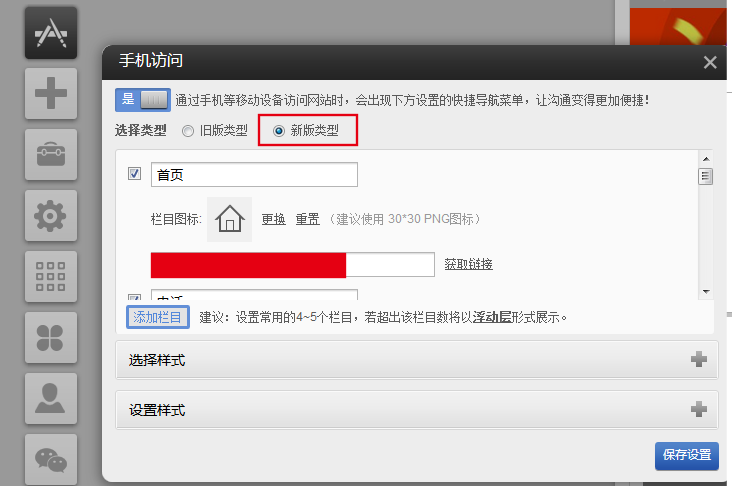
Task: Click the 更换 icon link
Action: [273, 219]
